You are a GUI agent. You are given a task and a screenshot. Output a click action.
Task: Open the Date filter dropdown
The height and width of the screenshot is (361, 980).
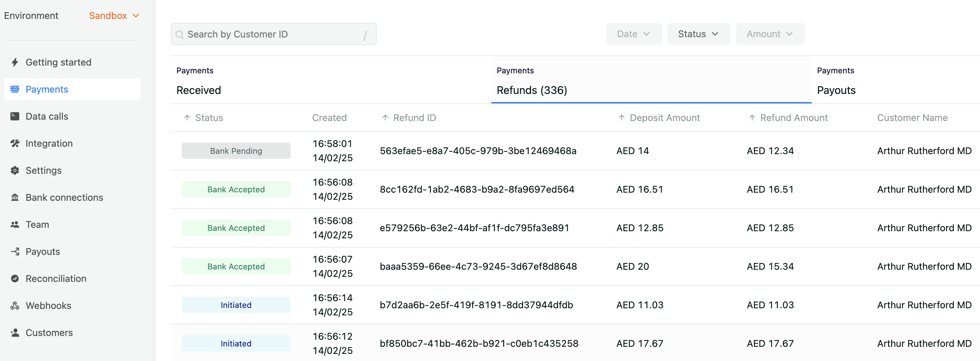coord(634,34)
